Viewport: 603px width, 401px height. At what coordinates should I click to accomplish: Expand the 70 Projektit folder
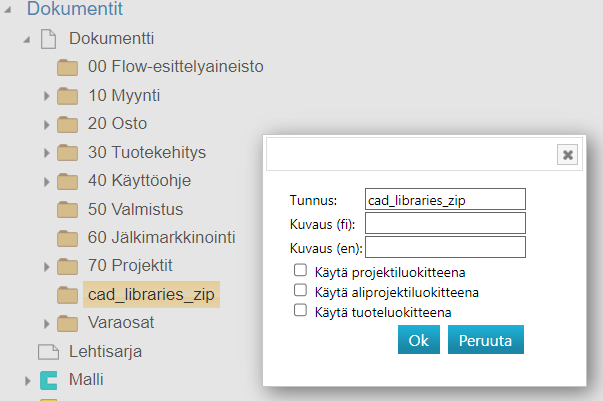pyautogui.click(x=47, y=267)
